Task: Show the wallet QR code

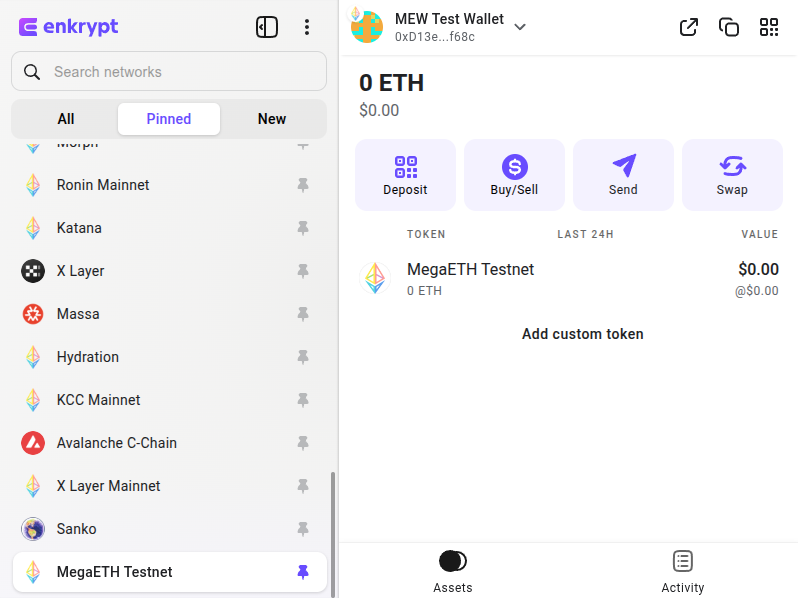Action: click(x=769, y=27)
